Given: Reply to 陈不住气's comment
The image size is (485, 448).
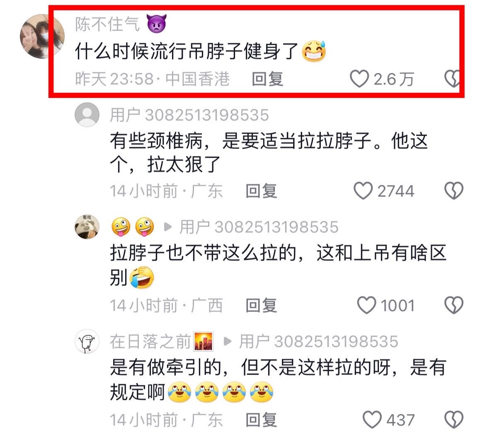Looking at the screenshot, I should point(267,79).
